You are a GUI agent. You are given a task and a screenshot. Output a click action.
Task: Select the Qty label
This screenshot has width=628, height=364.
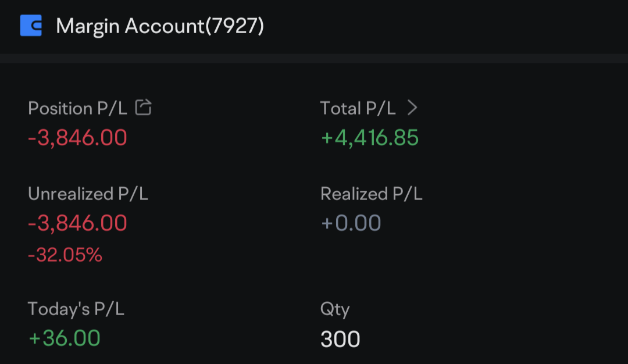pyautogui.click(x=334, y=309)
